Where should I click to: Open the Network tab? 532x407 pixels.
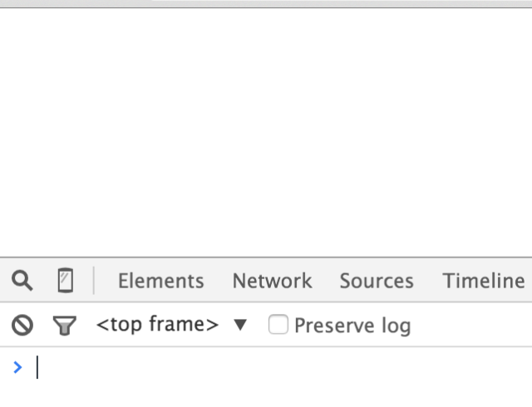pos(272,281)
